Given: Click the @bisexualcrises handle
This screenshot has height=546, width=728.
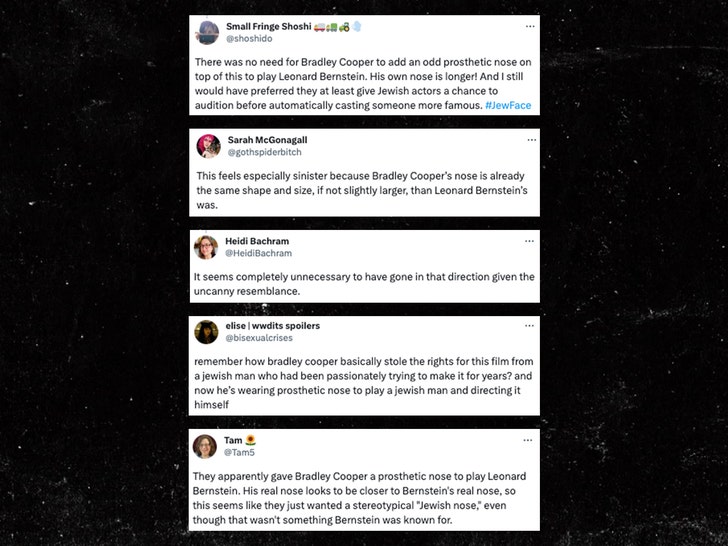Looking at the screenshot, I should click(257, 338).
